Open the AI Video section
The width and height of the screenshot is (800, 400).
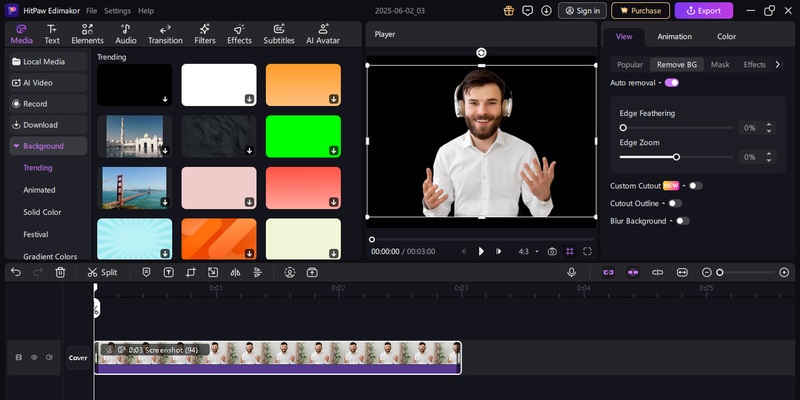pyautogui.click(x=48, y=83)
